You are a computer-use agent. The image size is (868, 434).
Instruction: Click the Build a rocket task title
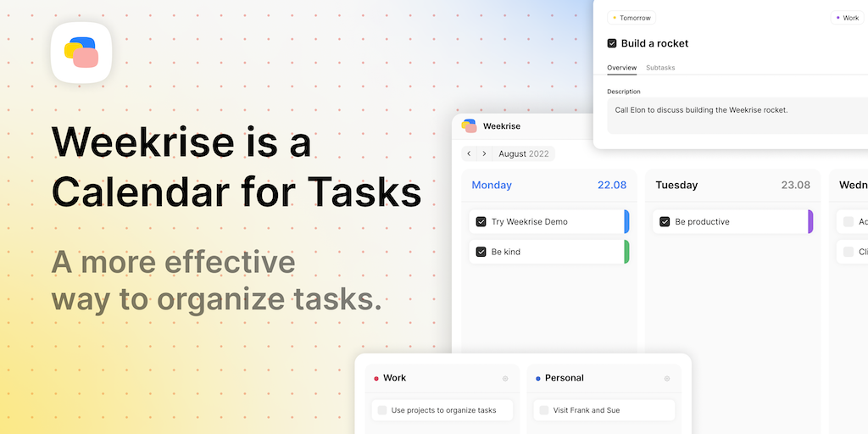[655, 43]
